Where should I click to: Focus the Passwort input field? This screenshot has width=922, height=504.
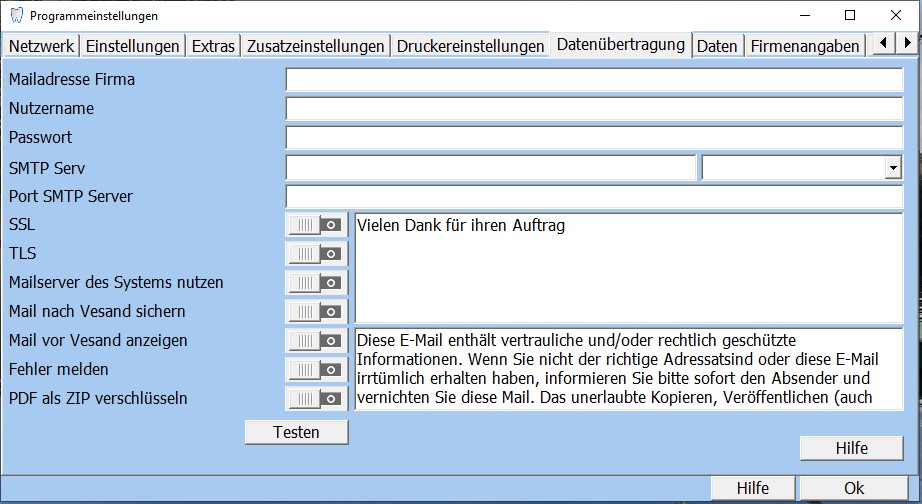click(594, 138)
